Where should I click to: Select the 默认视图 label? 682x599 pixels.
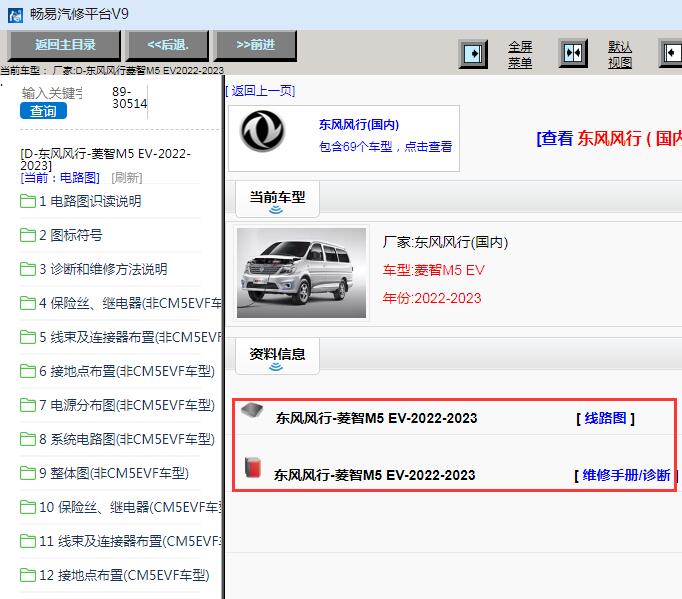(620, 55)
